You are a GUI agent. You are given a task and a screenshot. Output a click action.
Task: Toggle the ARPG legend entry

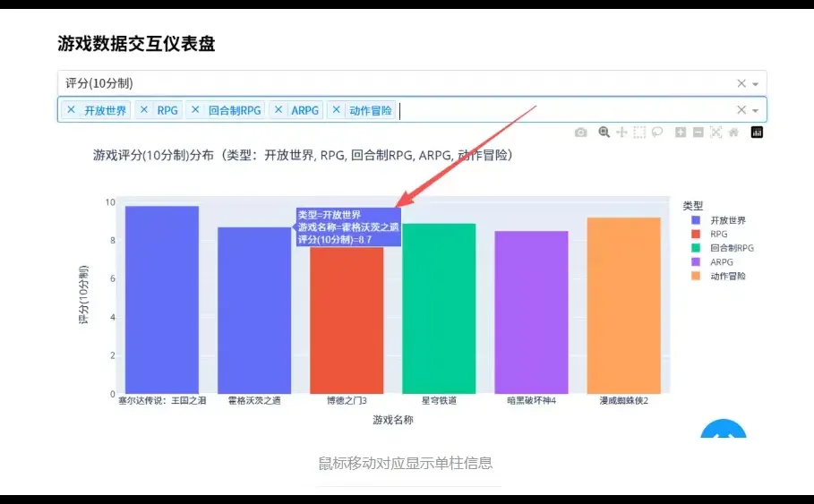pyautogui.click(x=712, y=262)
